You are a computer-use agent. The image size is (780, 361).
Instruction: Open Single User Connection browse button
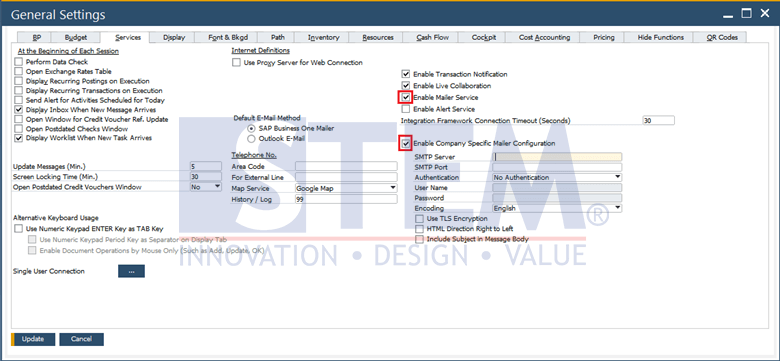[131, 271]
